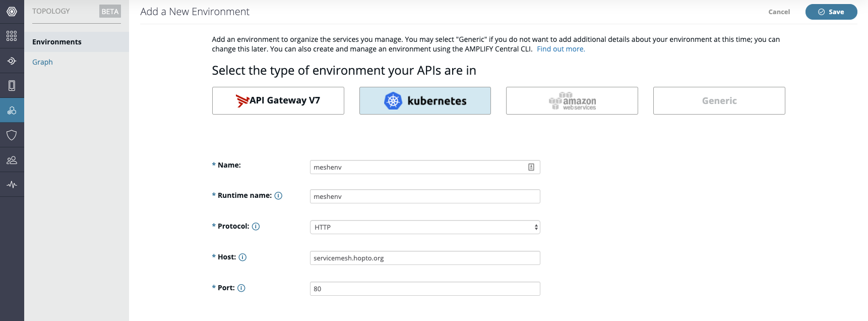Follow the Find out more link
The image size is (868, 321).
[561, 49]
